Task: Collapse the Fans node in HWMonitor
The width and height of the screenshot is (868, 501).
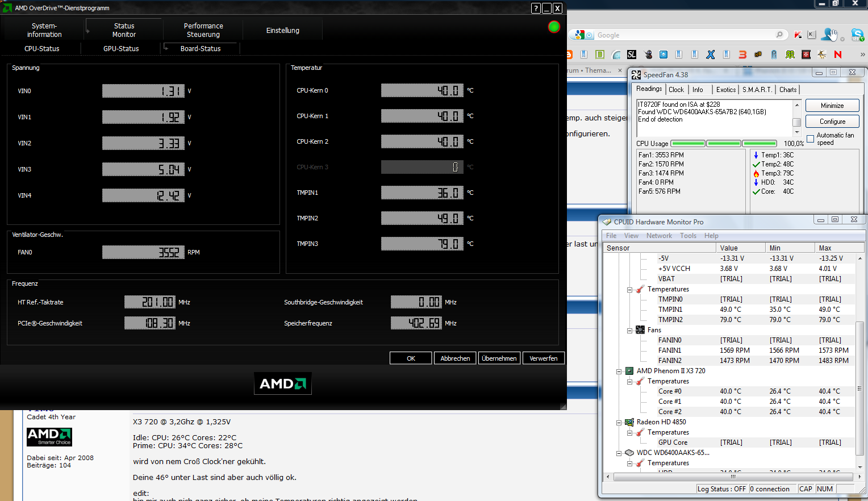Action: point(630,331)
